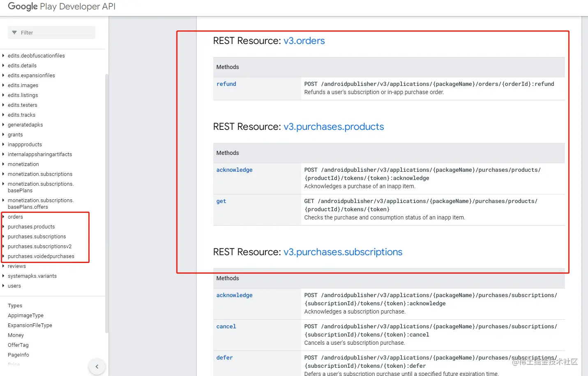The width and height of the screenshot is (588, 376).
Task: Expand the purchases.products arrow
Action: point(3,226)
